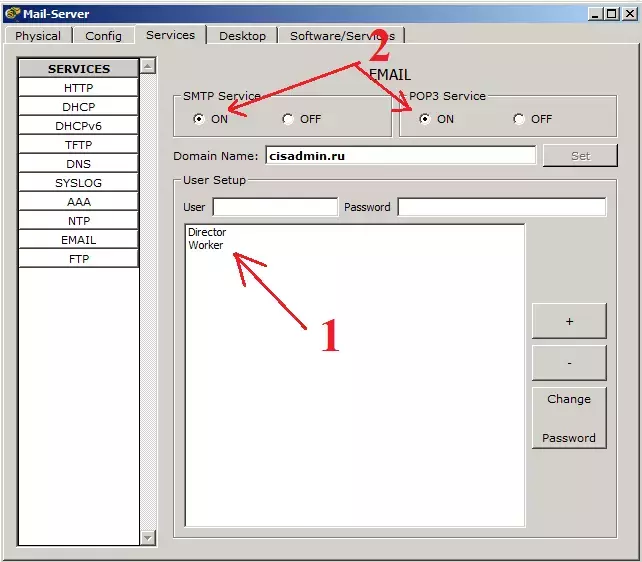Focus the Password input field
Viewport: 642px width, 562px height.
pyautogui.click(x=502, y=207)
